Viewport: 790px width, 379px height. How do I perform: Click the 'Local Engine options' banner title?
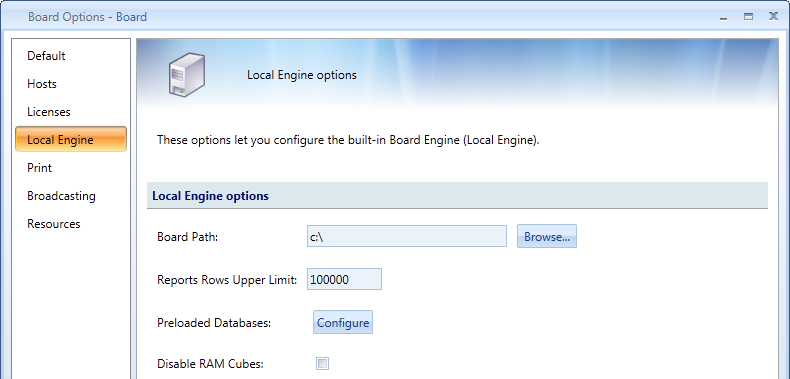pyautogui.click(x=302, y=75)
